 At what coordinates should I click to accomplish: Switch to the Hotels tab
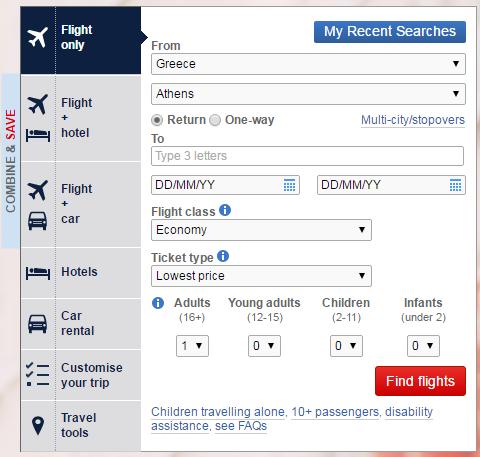(81, 273)
